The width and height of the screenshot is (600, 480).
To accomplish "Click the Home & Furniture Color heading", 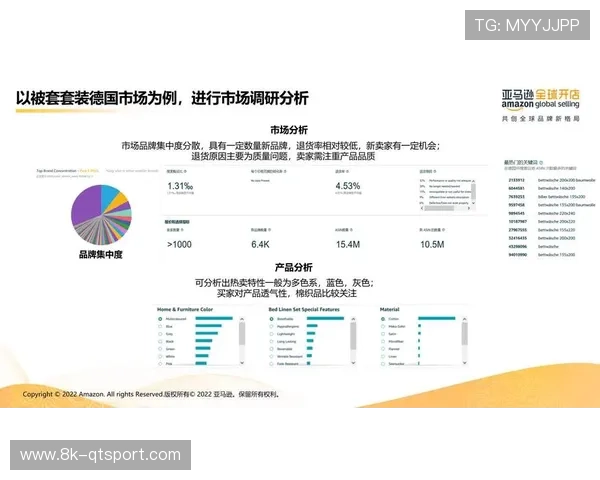I will click(x=185, y=309).
